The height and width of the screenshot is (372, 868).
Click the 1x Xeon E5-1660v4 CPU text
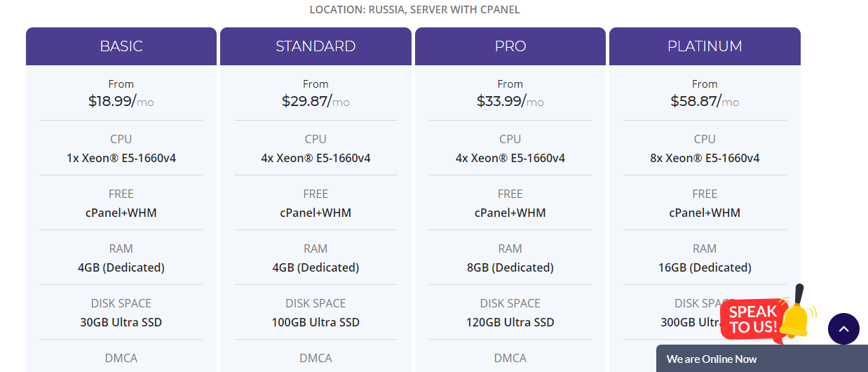[121, 158]
